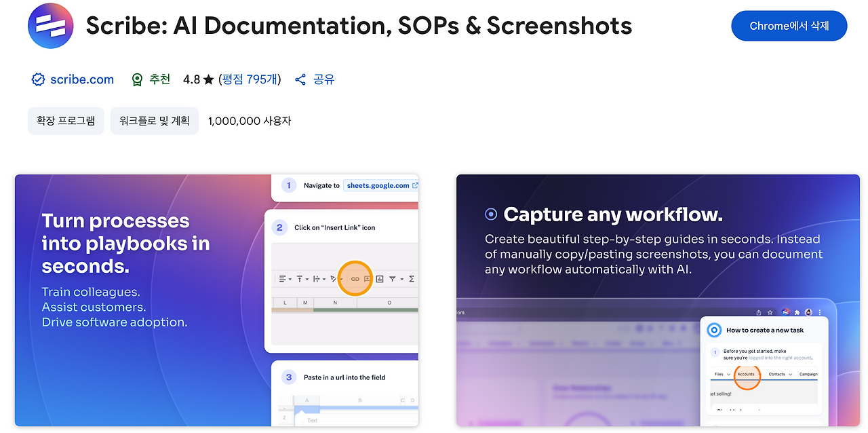Click the 'Chrome에서 삭제' remove button
This screenshot has width=868, height=433.
coord(789,26)
